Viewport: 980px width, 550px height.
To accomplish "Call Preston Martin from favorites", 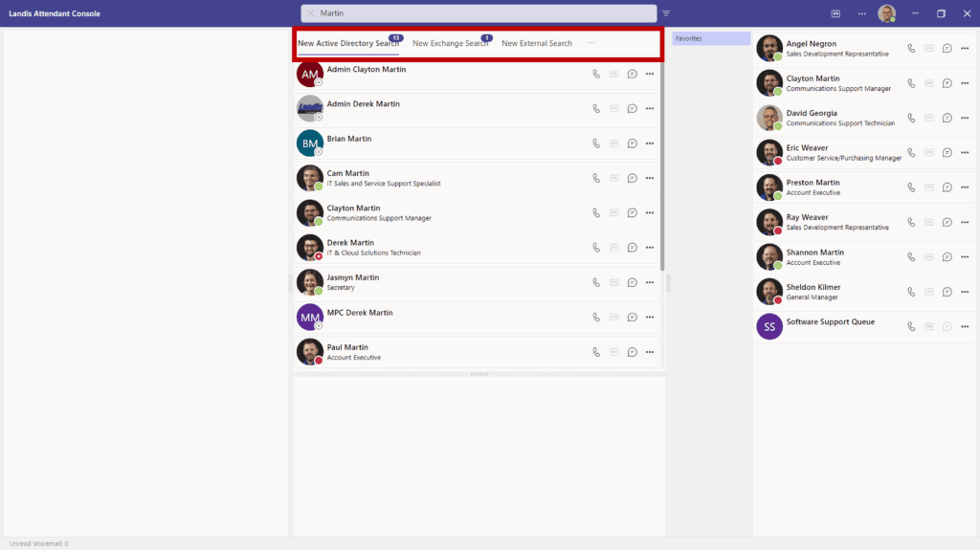I will click(911, 187).
